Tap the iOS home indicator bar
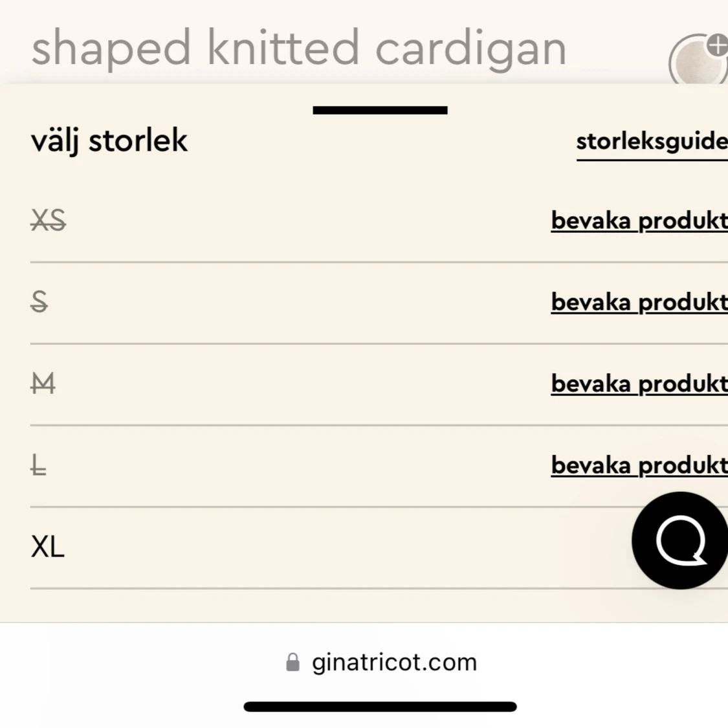Viewport: 728px width, 728px height. (x=380, y=707)
